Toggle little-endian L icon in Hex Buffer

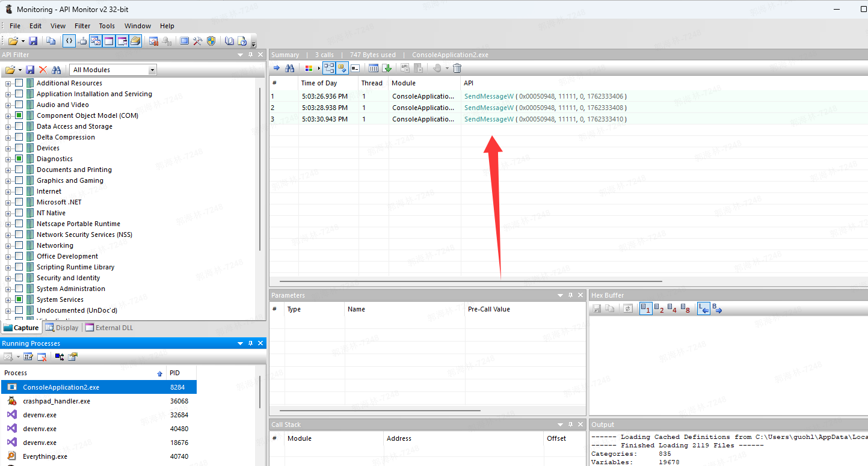click(704, 308)
